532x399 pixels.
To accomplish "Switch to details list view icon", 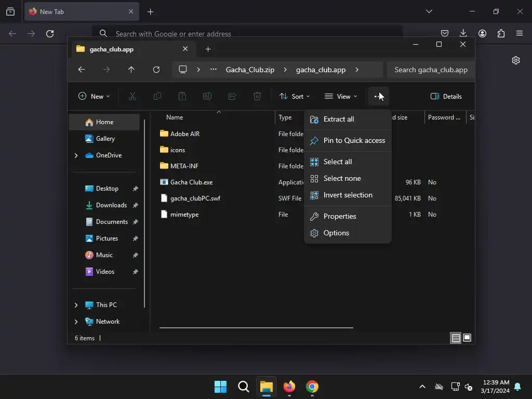I will point(456,338).
